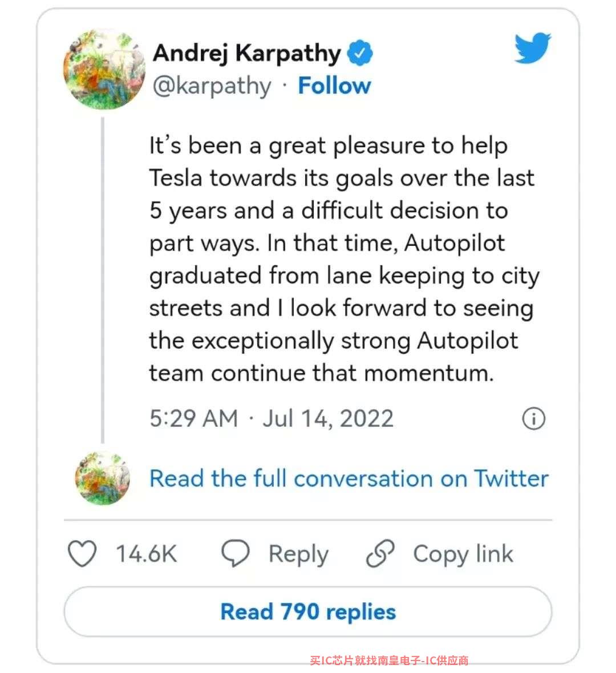Click the small avatar beside conversation link
The height and width of the screenshot is (673, 616).
[103, 478]
